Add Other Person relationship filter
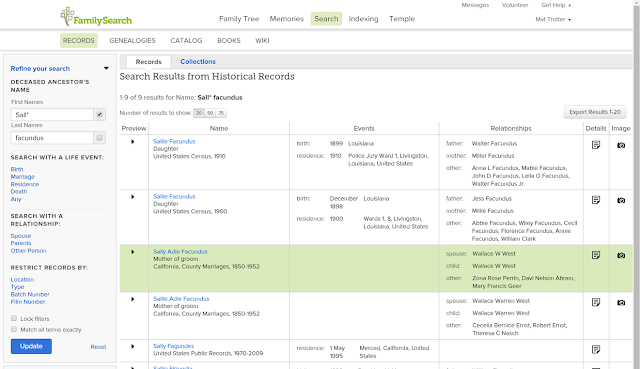The image size is (640, 369). pos(28,251)
